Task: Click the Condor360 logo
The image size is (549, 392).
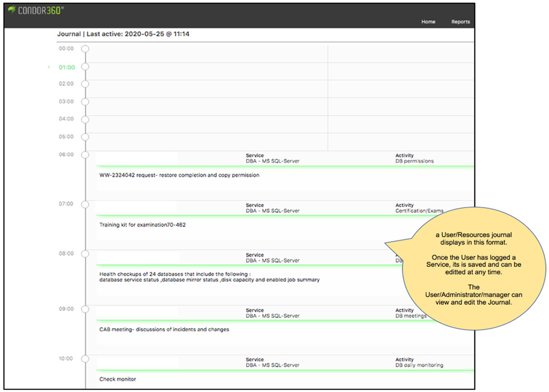Action: (36, 10)
